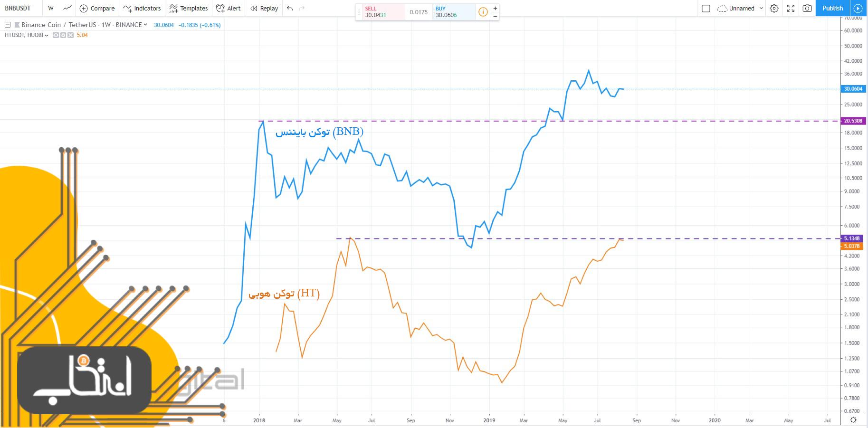Click the 20.5308 purple price line label
This screenshot has height=428, width=868.
pyautogui.click(x=853, y=121)
